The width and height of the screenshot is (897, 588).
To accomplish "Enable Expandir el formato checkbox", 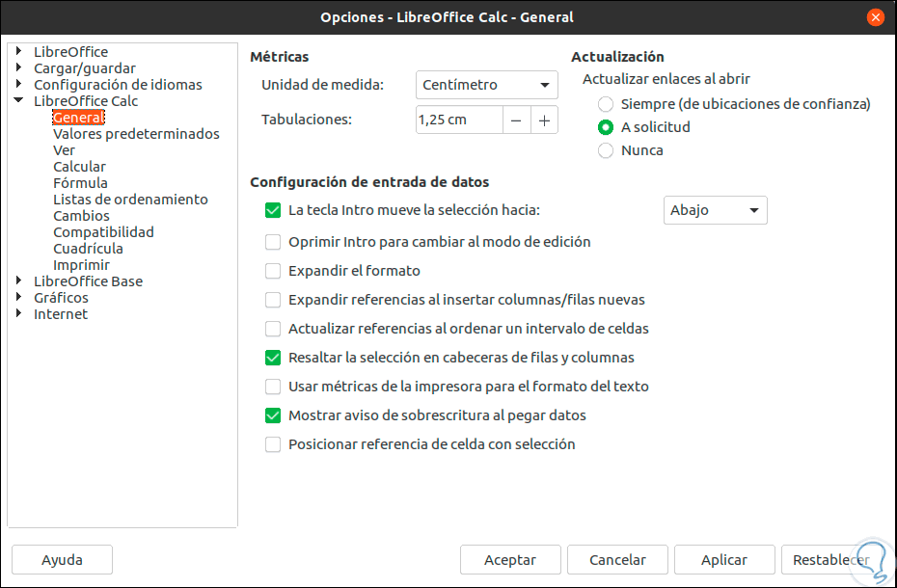I will click(273, 271).
